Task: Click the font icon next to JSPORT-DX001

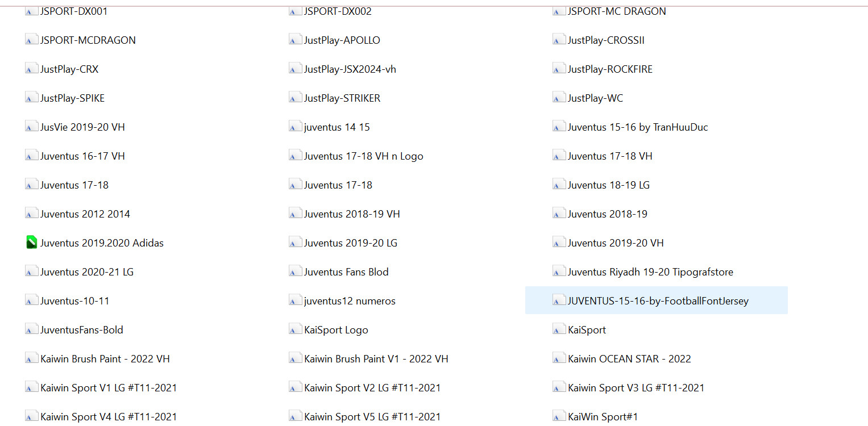Action: (32, 11)
